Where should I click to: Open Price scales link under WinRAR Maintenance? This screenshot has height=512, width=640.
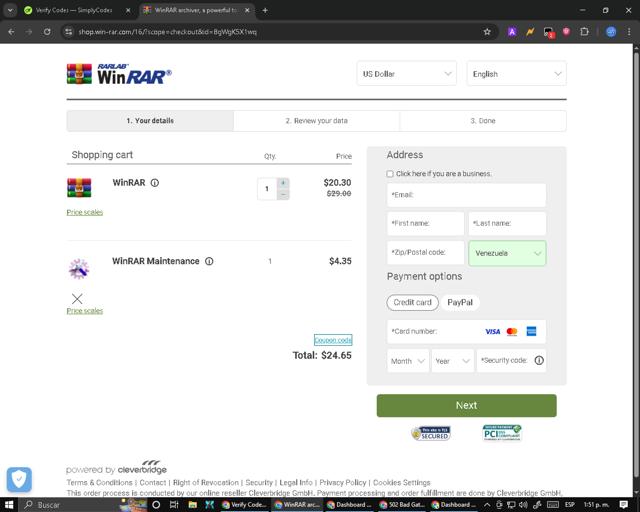85,311
